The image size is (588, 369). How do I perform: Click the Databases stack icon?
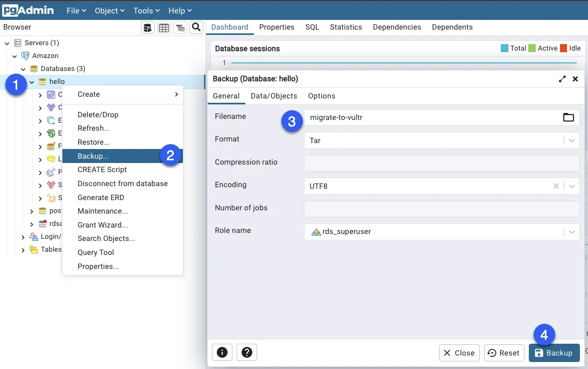pyautogui.click(x=34, y=69)
